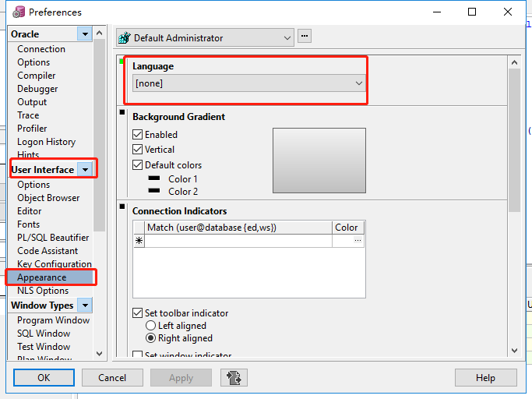Open Compiler preferences
The width and height of the screenshot is (532, 399).
37,76
